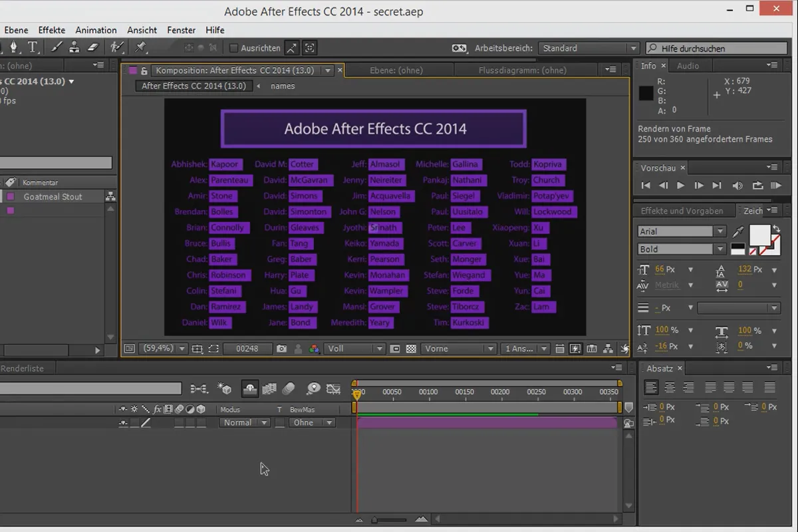Open the composition flowchart icon in viewer
Screen dimensions: 798x532
(607, 348)
